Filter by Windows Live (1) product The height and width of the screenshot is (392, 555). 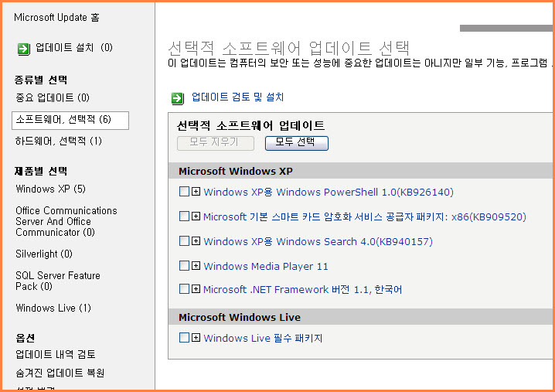pyautogui.click(x=53, y=308)
